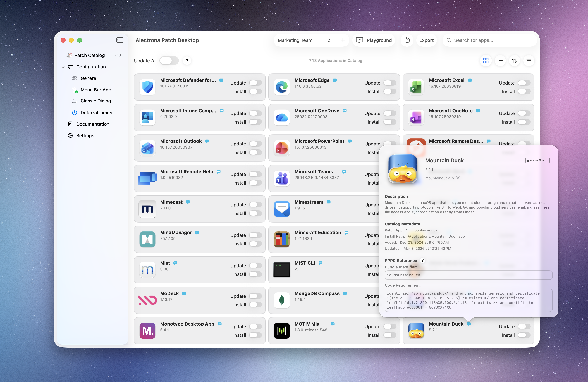
Task: Click the refresh catalog icon
Action: 407,40
